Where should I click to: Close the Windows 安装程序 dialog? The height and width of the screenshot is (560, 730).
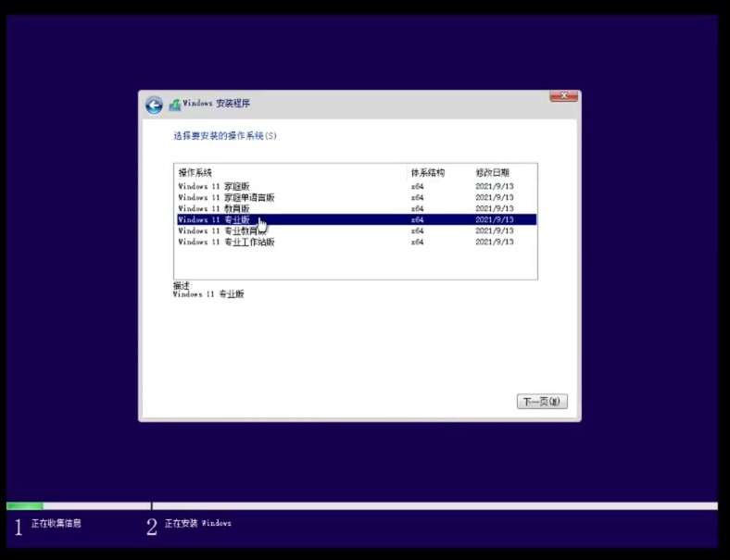click(563, 96)
